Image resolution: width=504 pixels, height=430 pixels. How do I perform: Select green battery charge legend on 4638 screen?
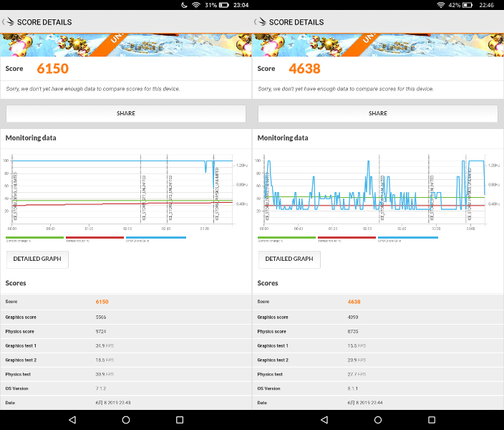tap(286, 239)
